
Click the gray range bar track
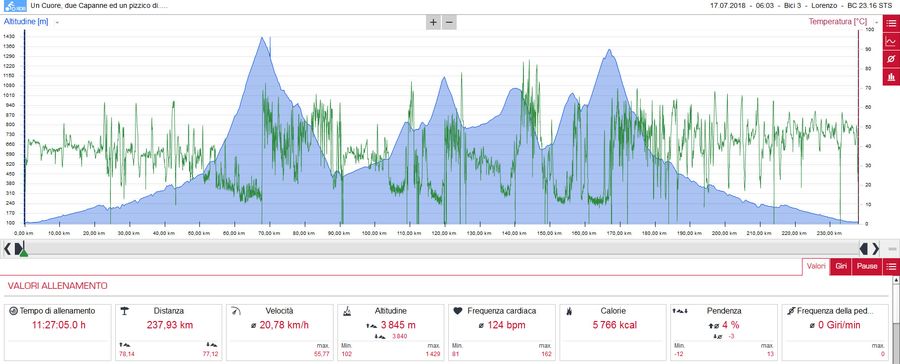coord(441,249)
